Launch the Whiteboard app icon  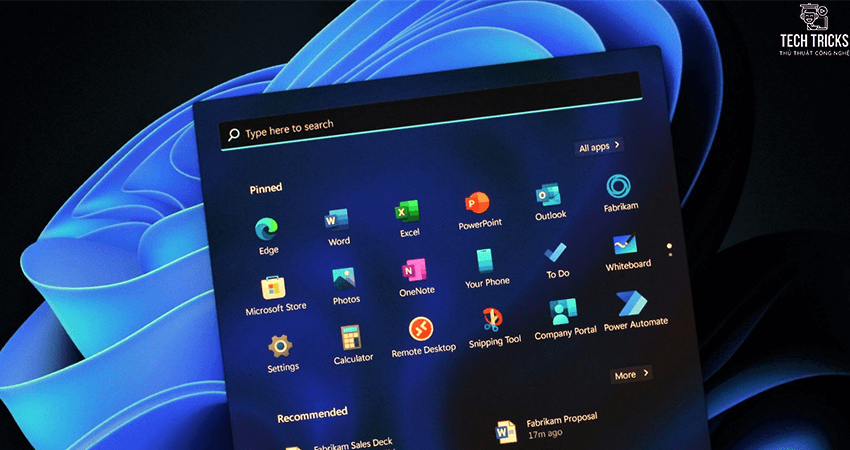(x=625, y=245)
